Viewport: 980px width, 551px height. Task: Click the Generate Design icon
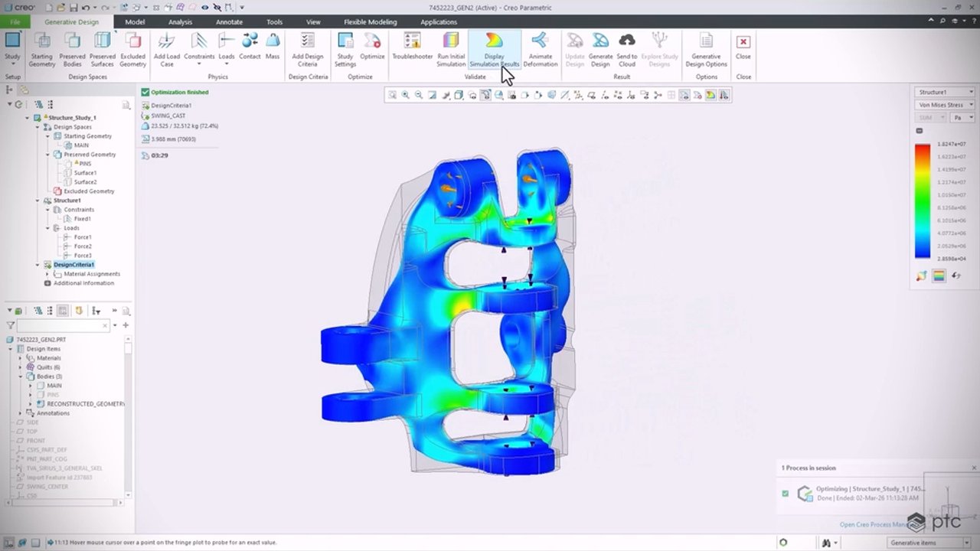(600, 50)
